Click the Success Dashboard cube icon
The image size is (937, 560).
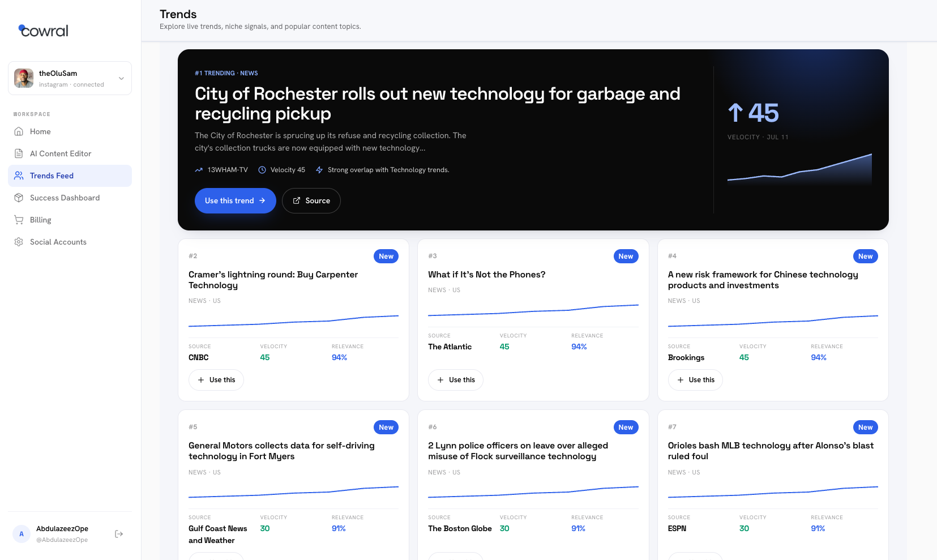19,198
